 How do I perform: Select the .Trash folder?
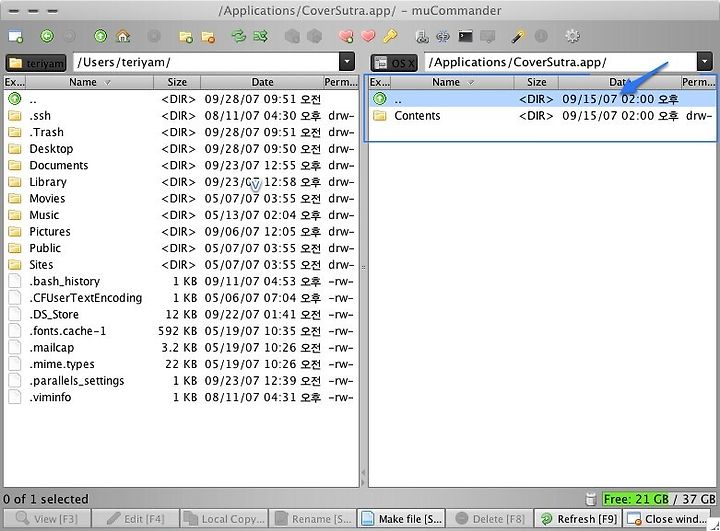(x=181, y=132)
